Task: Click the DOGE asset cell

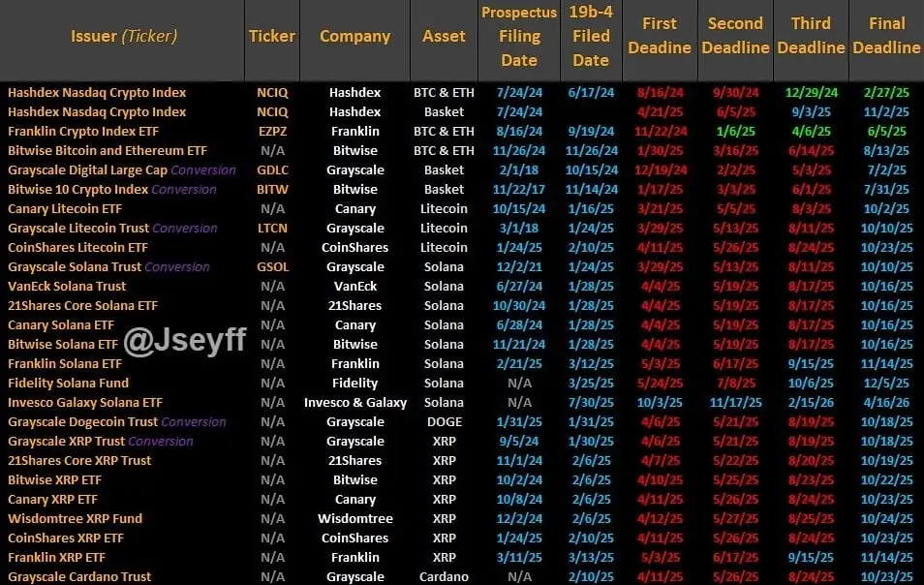Action: [445, 422]
